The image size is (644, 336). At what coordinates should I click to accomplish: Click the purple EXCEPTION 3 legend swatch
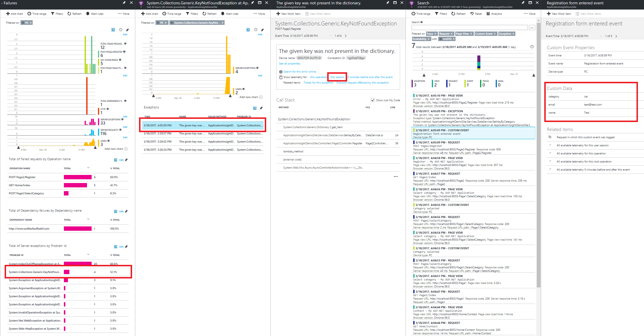pos(412,83)
